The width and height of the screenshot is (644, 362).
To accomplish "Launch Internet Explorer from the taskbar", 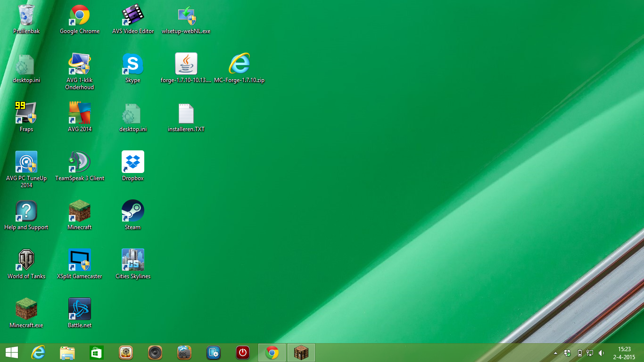I will [x=38, y=353].
